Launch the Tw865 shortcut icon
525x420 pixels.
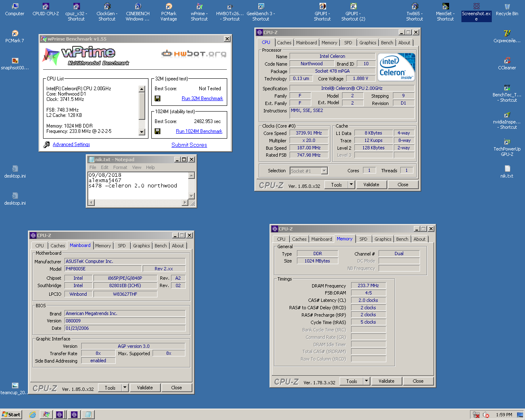415,11
